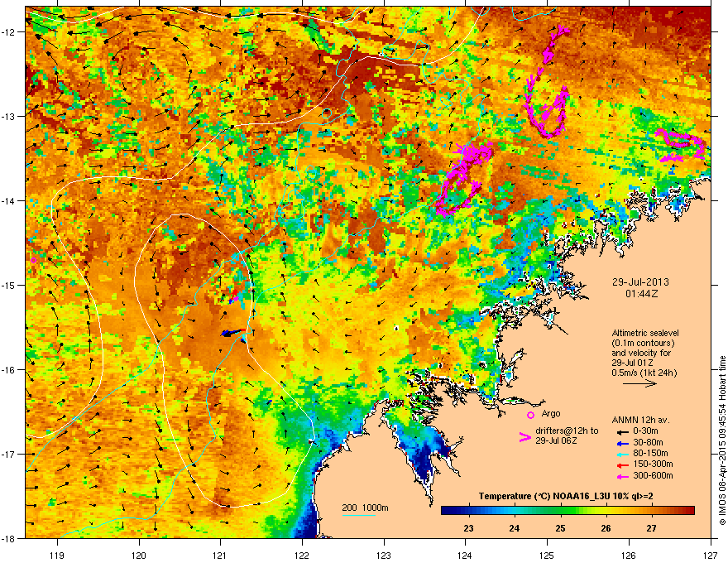Click the 'drifters@12h to' legend label
Viewport: 728px width, 563px height.
(x=567, y=431)
